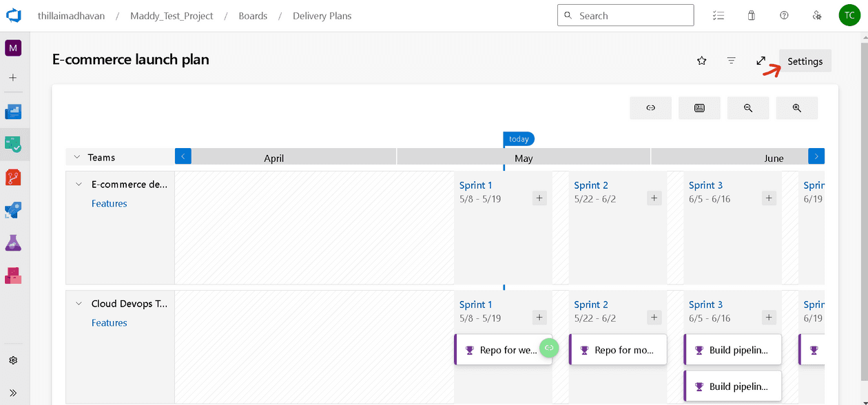Collapse the Cloud Devops team row
The height and width of the screenshot is (405, 868).
click(x=79, y=304)
